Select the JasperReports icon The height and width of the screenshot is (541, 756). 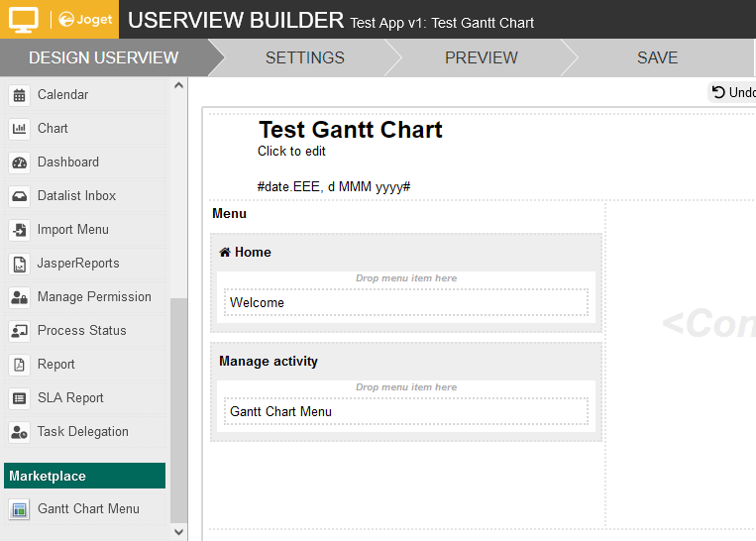click(20, 264)
